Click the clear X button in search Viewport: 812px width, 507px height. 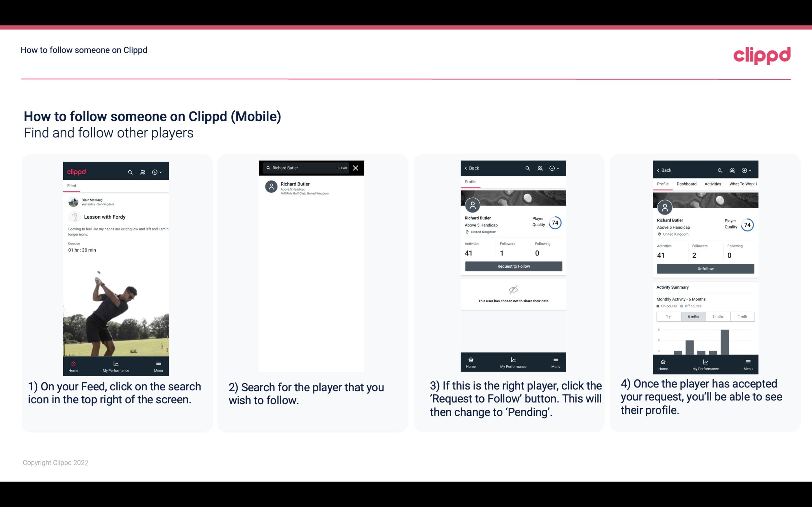coord(356,167)
